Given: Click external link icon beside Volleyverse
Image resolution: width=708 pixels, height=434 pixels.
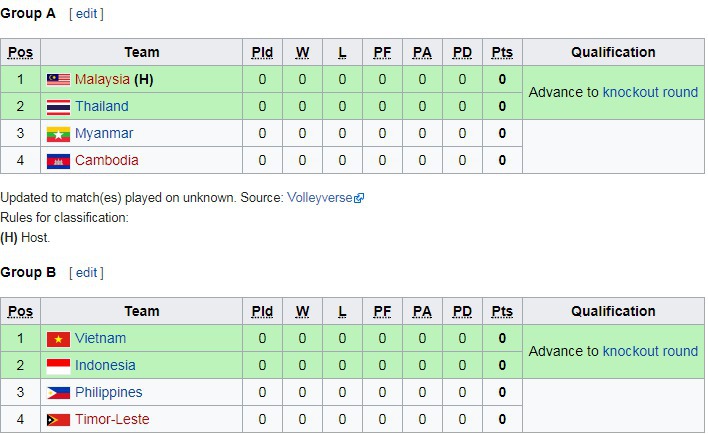Looking at the screenshot, I should [x=359, y=198].
